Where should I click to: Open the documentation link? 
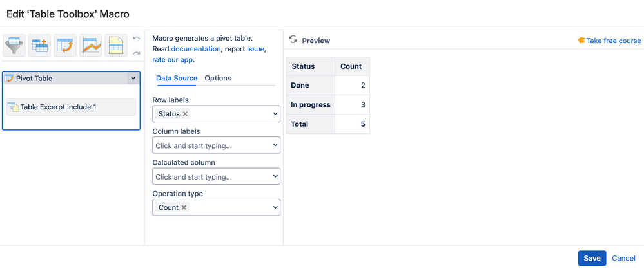[x=195, y=49]
